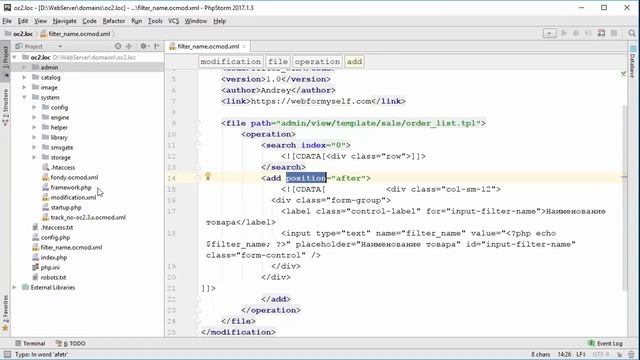
Task: Expand the admin folder
Action: coord(24,67)
